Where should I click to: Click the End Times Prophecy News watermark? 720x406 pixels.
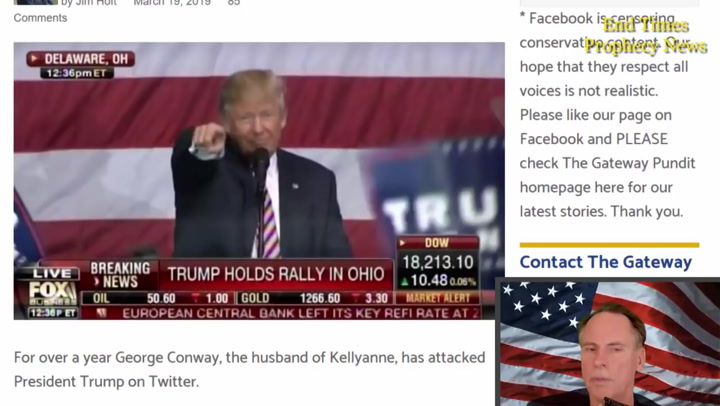pyautogui.click(x=645, y=35)
